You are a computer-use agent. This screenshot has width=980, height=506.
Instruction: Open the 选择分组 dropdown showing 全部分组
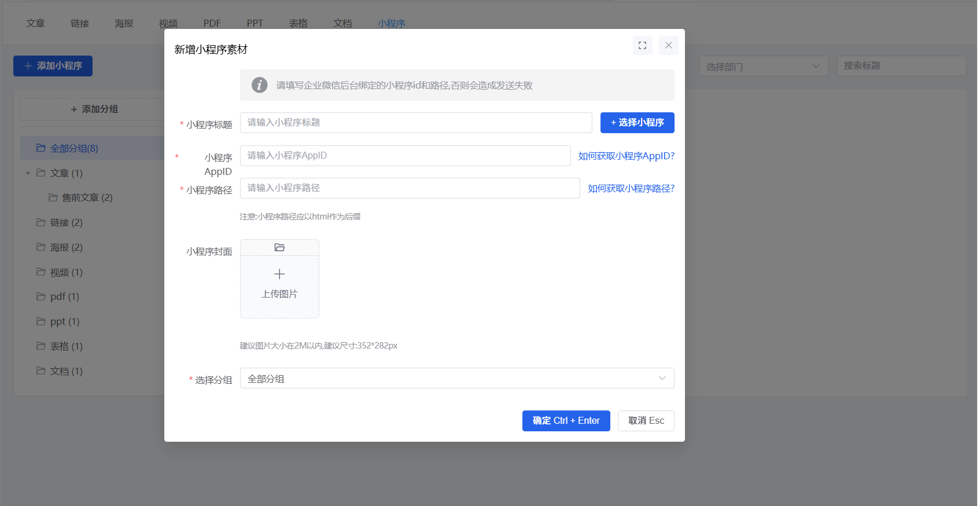457,378
